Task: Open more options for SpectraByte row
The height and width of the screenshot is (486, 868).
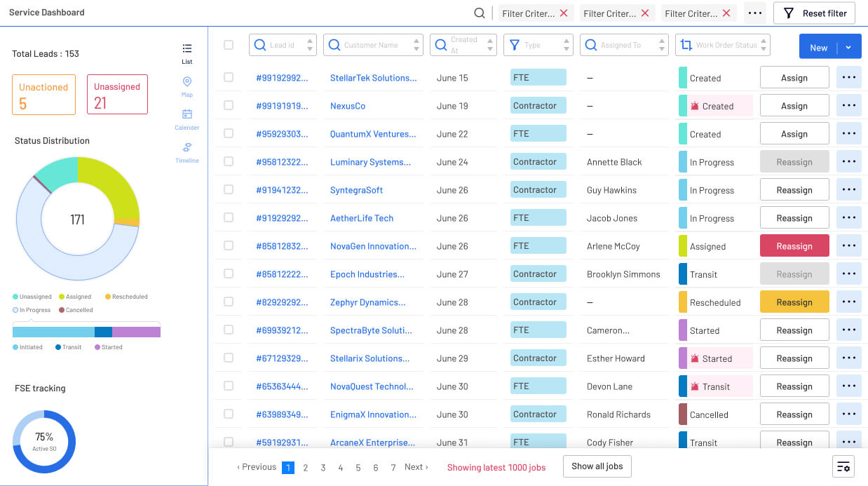Action: click(x=848, y=330)
